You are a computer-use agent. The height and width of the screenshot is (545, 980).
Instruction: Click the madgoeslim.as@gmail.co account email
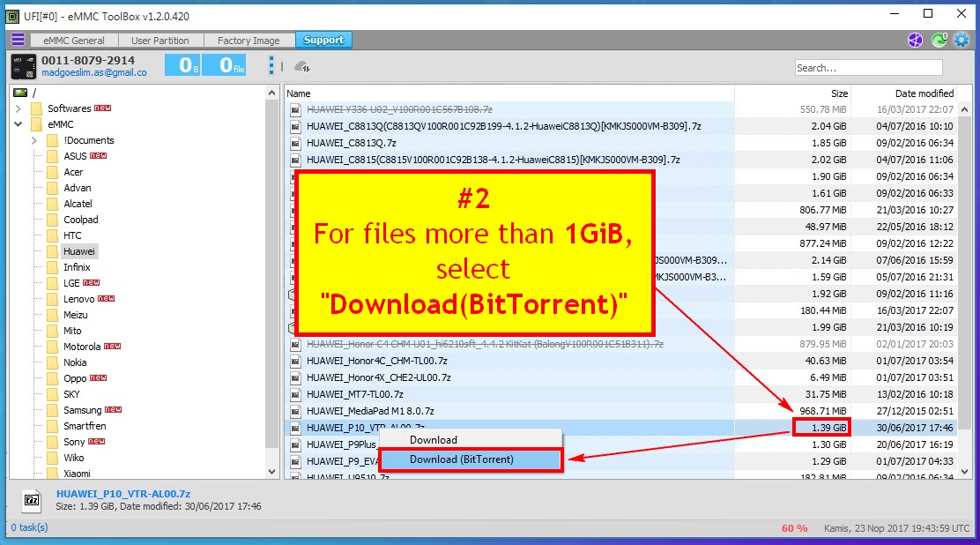point(93,72)
